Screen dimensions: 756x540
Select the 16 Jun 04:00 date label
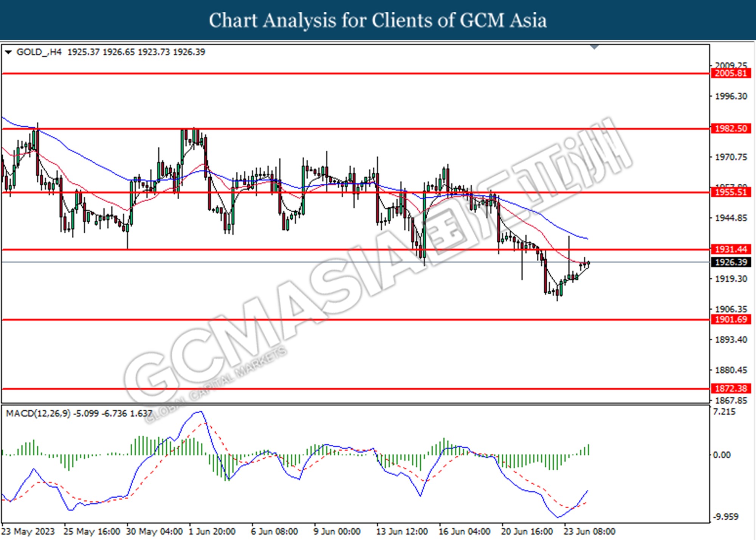point(464,532)
